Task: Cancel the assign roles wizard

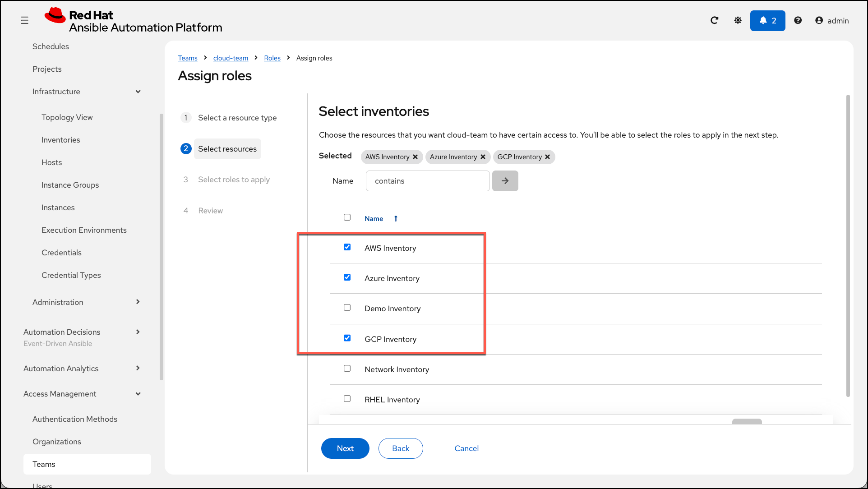Action: [466, 448]
